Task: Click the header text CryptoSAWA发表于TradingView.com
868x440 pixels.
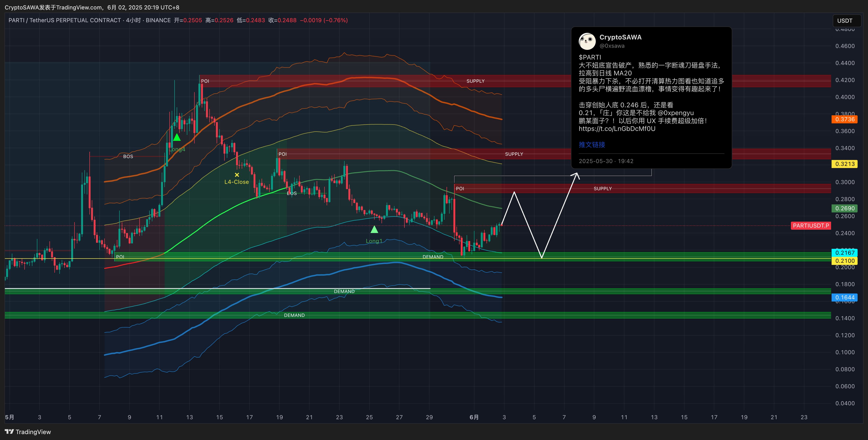Action: (54, 7)
